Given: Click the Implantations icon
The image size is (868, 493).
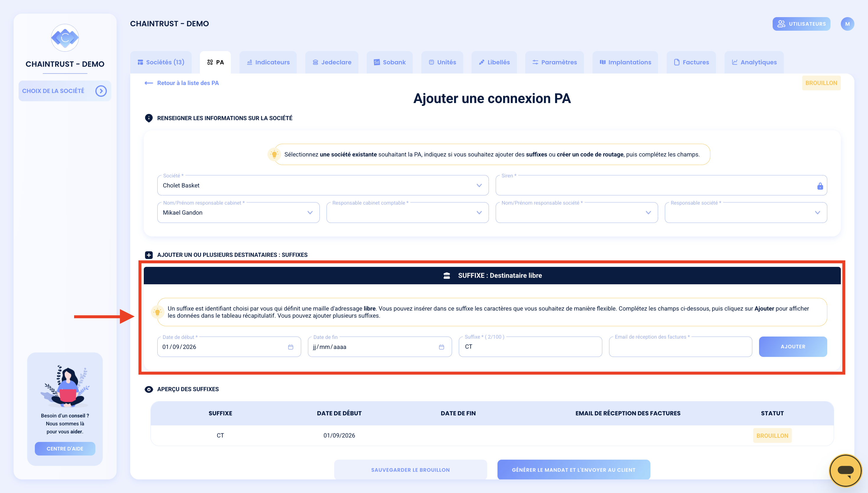Looking at the screenshot, I should point(602,62).
